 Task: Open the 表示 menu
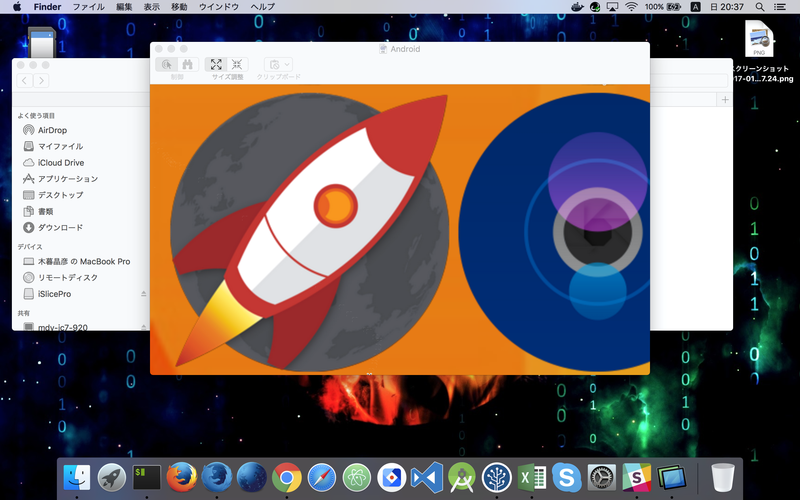152,7
